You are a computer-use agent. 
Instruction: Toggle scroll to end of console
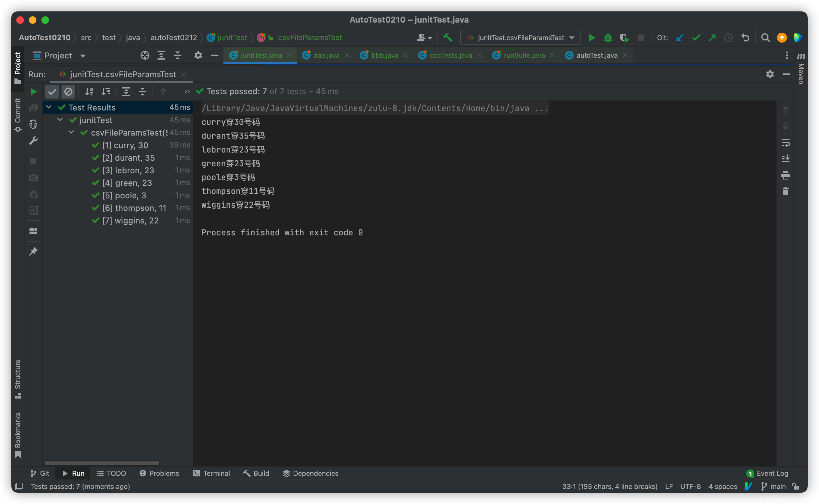pyautogui.click(x=786, y=159)
